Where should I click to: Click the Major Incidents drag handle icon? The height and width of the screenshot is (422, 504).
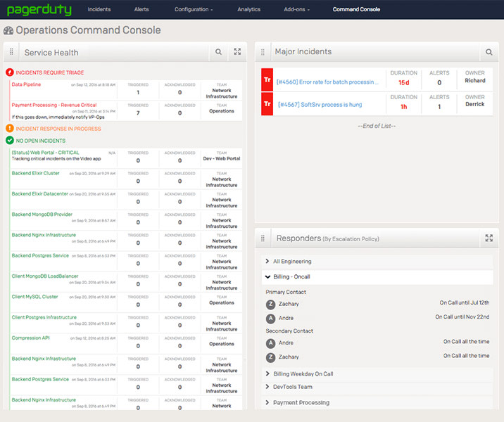pyautogui.click(x=263, y=52)
